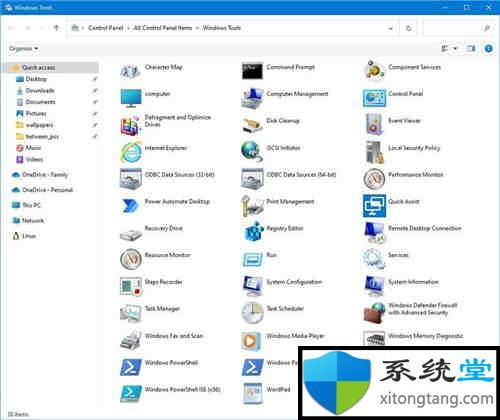Open the Windows Media Player icon
Screen dimensions: 500x420
point(252,340)
